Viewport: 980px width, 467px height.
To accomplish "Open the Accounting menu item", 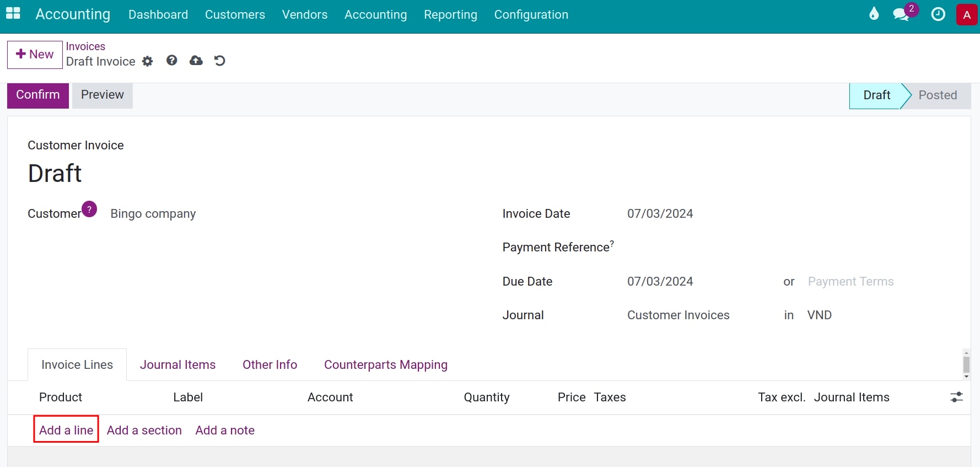I will 376,14.
